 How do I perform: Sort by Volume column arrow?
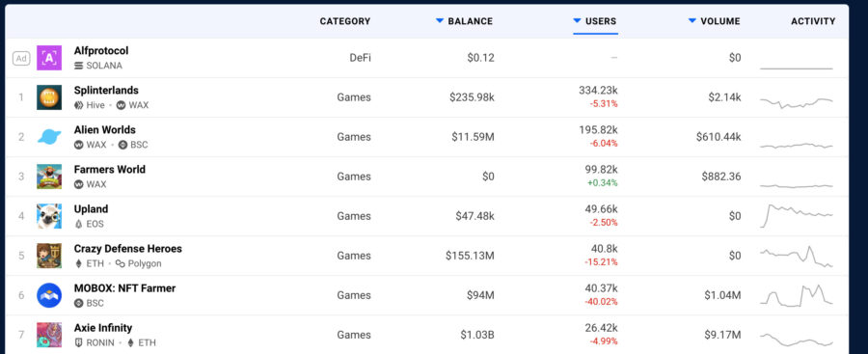(692, 21)
